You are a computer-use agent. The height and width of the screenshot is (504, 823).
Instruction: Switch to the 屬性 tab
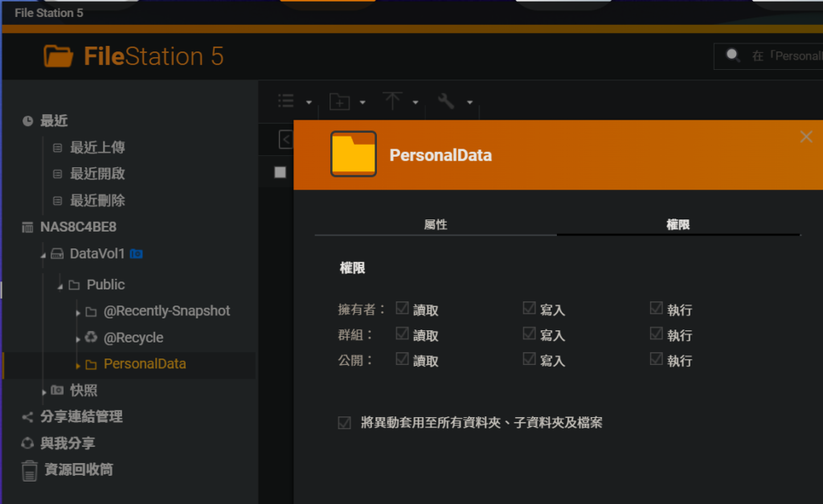436,225
